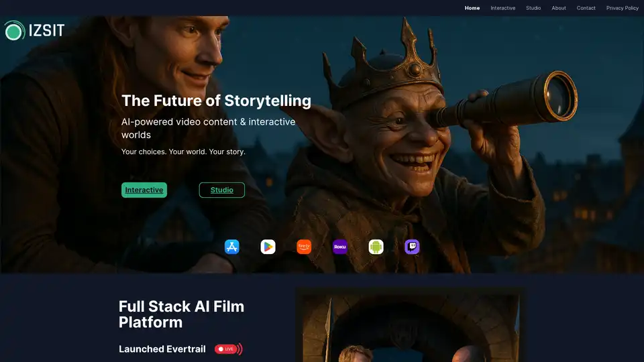Select Studio in the top navigation
The width and height of the screenshot is (644, 362).
[x=533, y=8]
